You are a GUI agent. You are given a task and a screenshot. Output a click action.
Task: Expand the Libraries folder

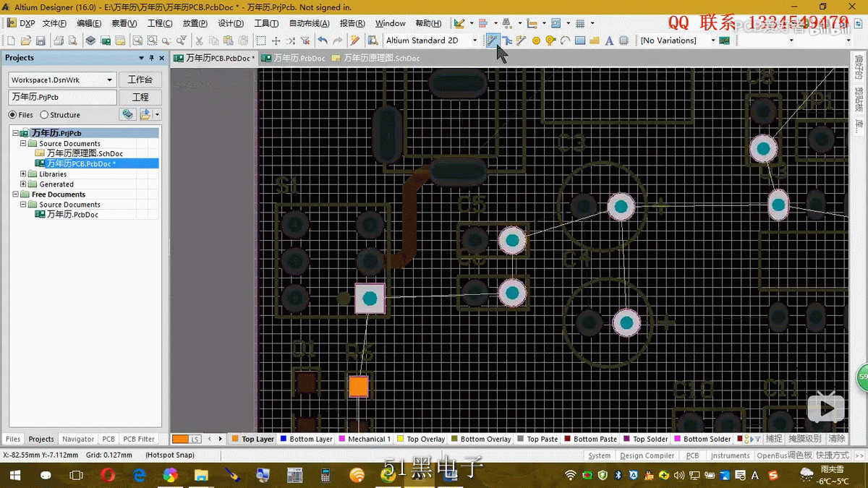point(23,174)
